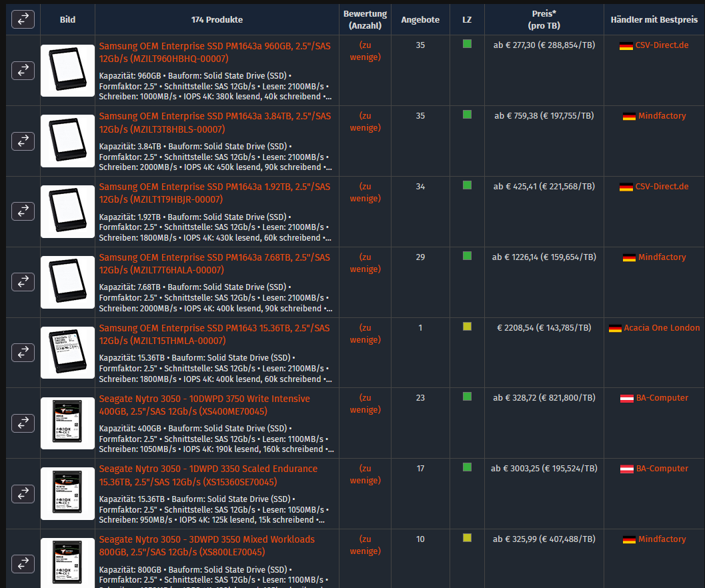The width and height of the screenshot is (705, 588).
Task: Sort by LZ availability column header
Action: tap(467, 19)
